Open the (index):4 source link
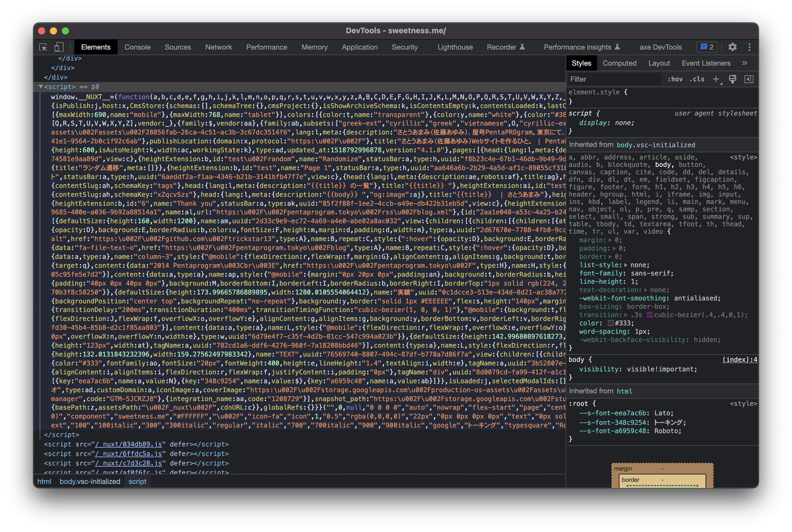Viewport: 792px width, 532px height. click(739, 360)
